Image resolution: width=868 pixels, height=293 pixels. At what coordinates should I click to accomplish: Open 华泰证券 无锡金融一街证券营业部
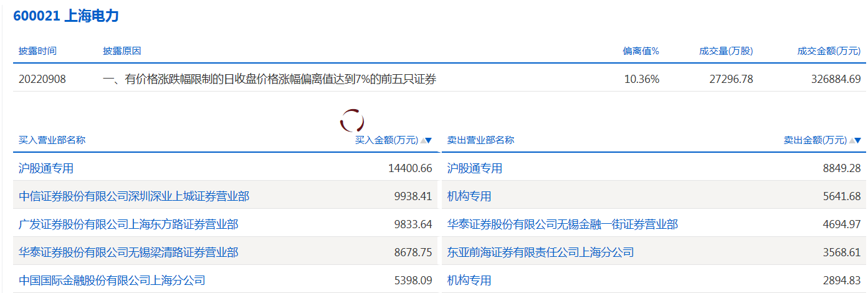click(563, 224)
